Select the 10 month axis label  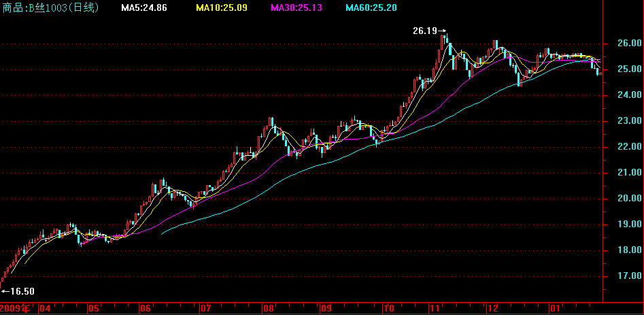coord(389,308)
